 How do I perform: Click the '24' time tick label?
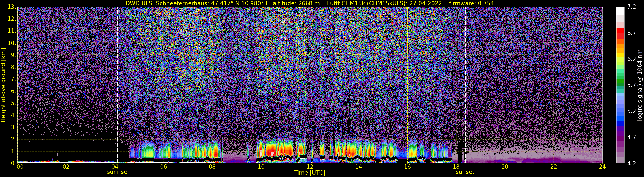[x=602, y=167]
